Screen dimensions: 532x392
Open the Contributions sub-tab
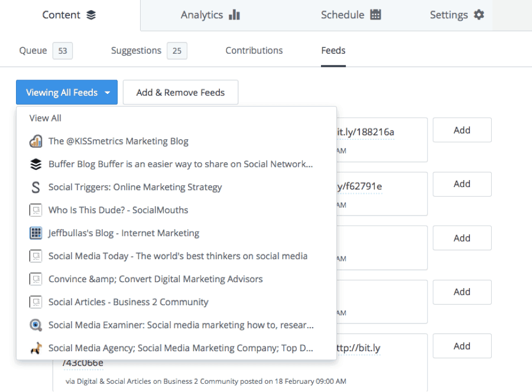[x=254, y=51]
